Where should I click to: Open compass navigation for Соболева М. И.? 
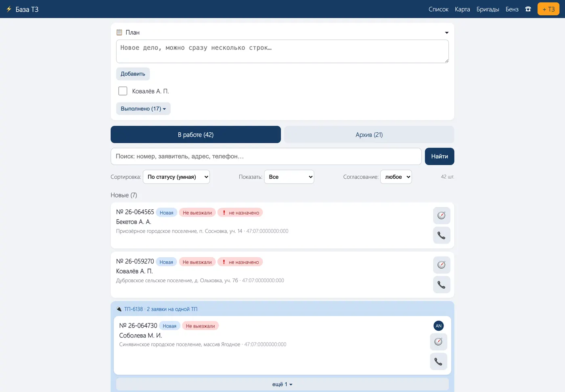pos(438,342)
